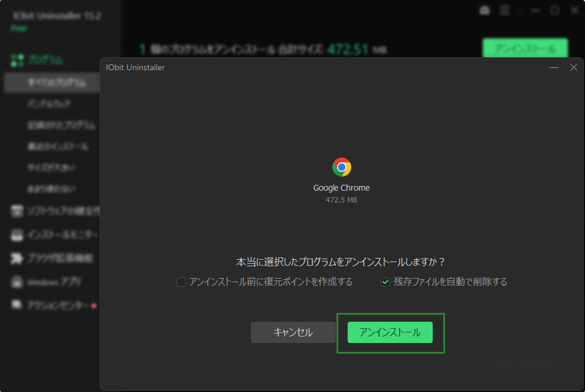Open Windows アプリ icon in main window sidebar
The image size is (585, 392).
[17, 282]
